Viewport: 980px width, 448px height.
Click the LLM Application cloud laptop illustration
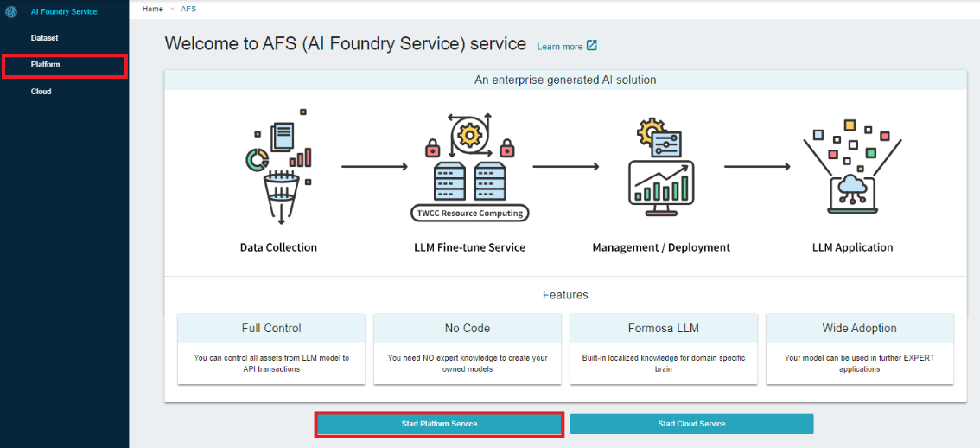[852, 166]
